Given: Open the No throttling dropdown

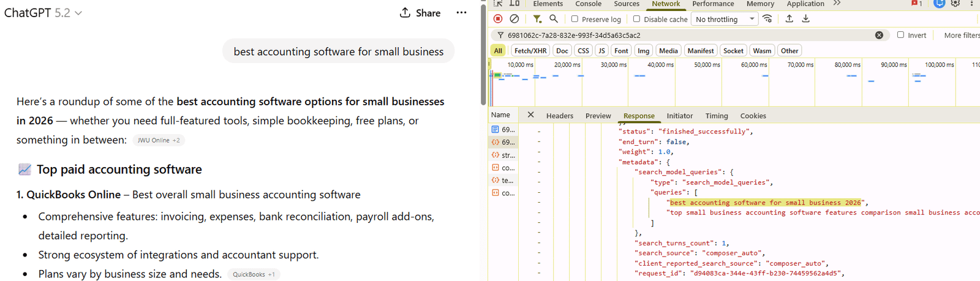Looking at the screenshot, I should coord(725,19).
